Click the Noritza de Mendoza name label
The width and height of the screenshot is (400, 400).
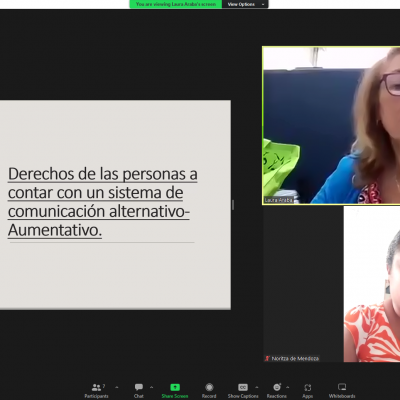295,359
